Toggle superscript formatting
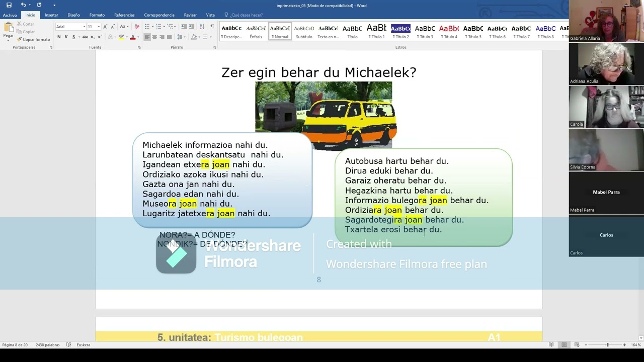 pos(99,37)
